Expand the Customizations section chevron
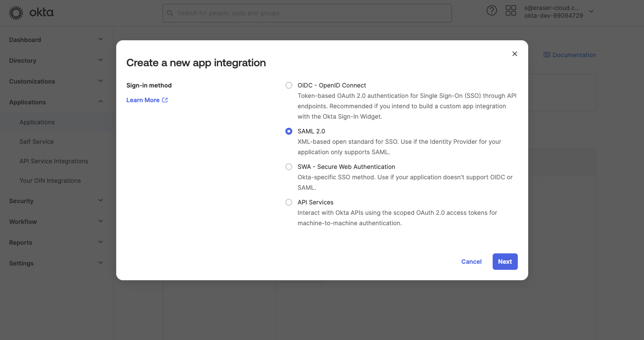 tap(101, 81)
